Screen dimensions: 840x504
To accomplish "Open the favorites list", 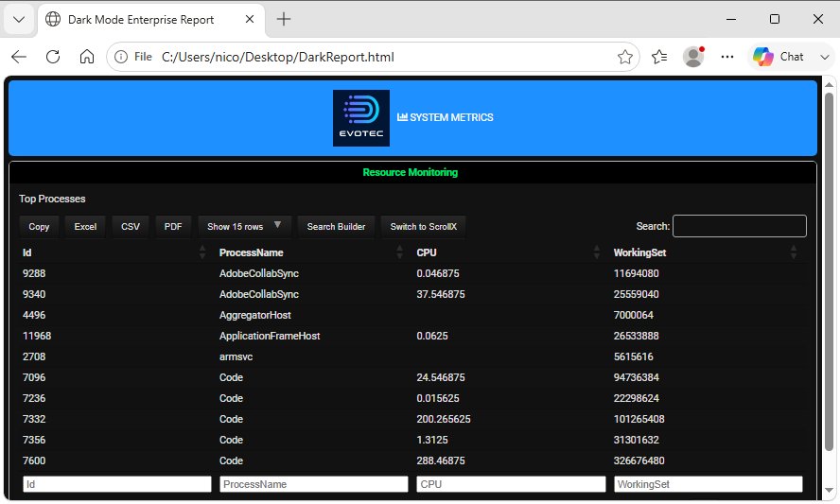I will [x=659, y=57].
